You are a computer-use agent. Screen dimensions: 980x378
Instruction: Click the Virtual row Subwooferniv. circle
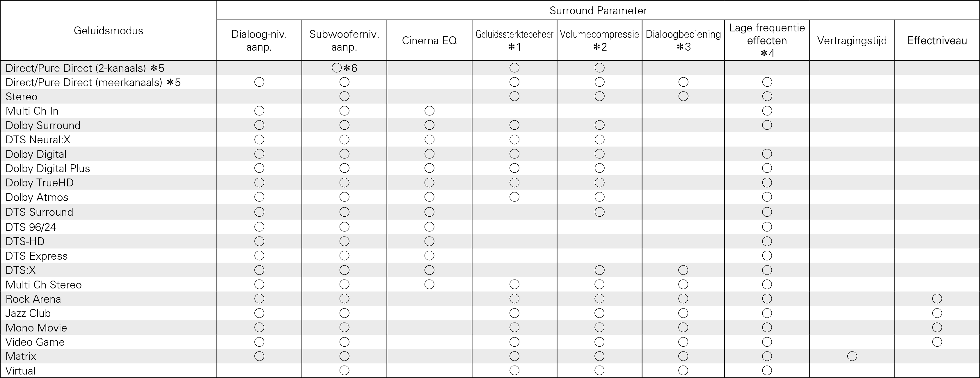point(344,370)
